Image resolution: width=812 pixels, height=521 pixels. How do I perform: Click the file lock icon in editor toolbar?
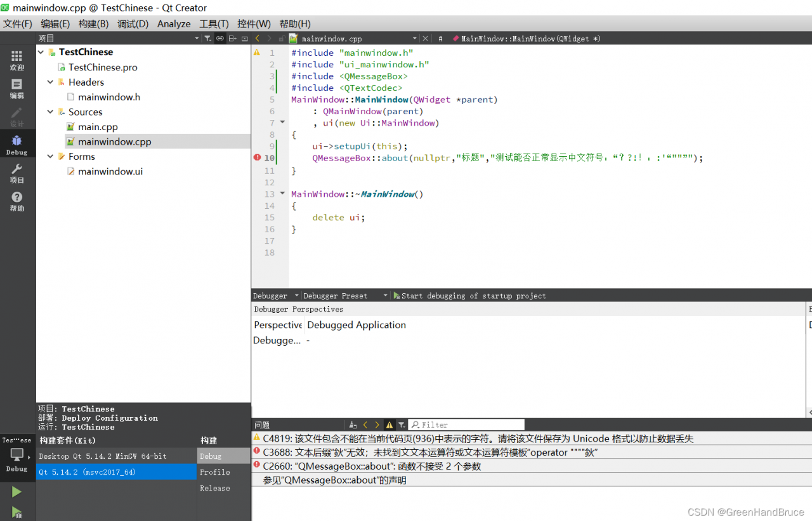click(282, 39)
